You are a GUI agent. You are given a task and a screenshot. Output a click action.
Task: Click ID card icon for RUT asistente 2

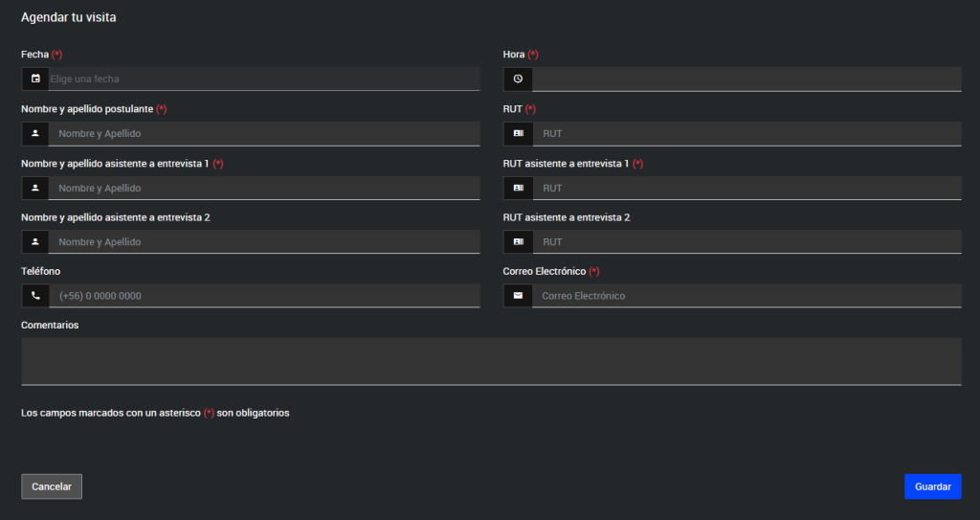(518, 242)
